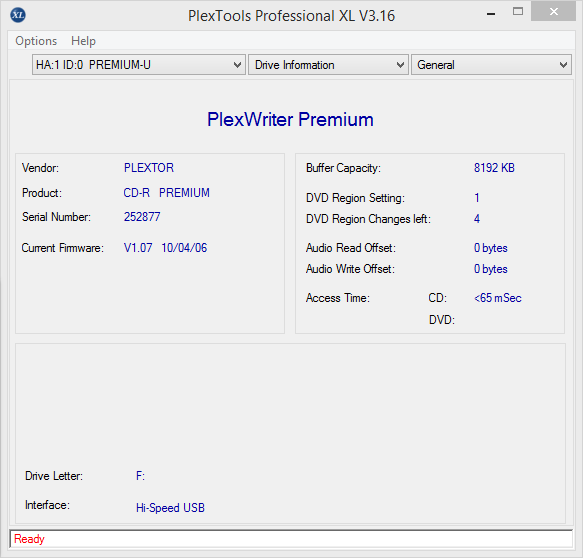Click the <65 mSec access time value
583x558 pixels.
click(x=498, y=298)
